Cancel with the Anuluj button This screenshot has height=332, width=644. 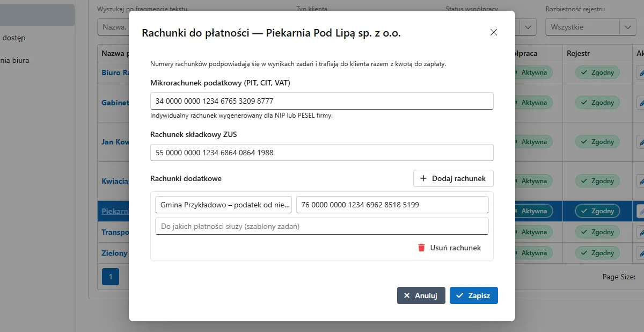click(x=421, y=295)
